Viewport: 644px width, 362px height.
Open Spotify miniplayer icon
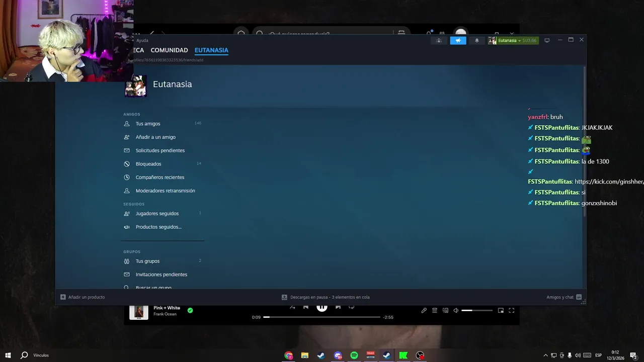pyautogui.click(x=501, y=311)
